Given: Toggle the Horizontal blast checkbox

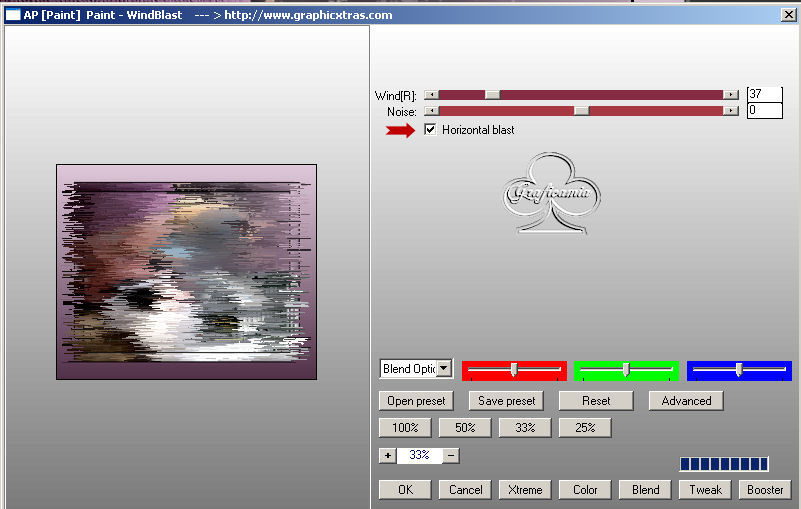Looking at the screenshot, I should (x=430, y=129).
